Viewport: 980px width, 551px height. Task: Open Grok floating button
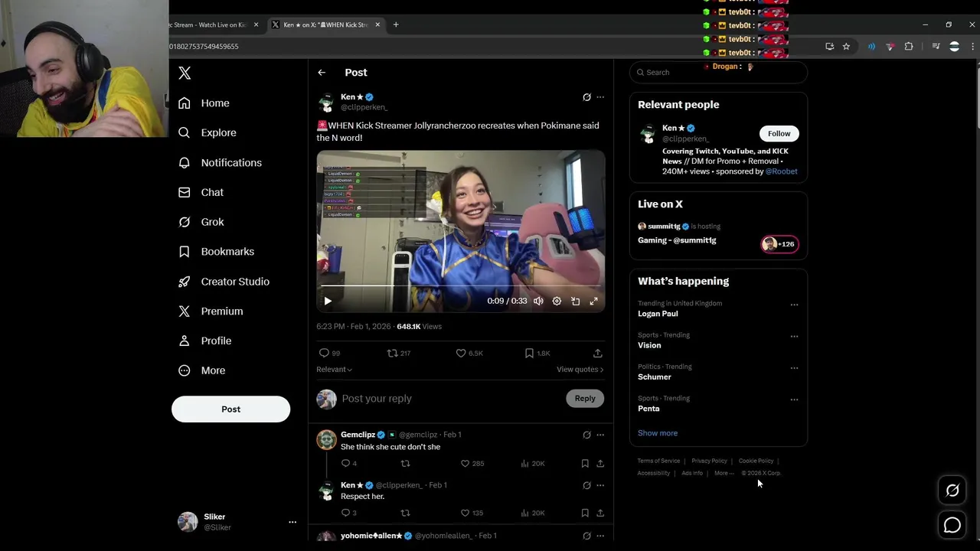point(952,491)
